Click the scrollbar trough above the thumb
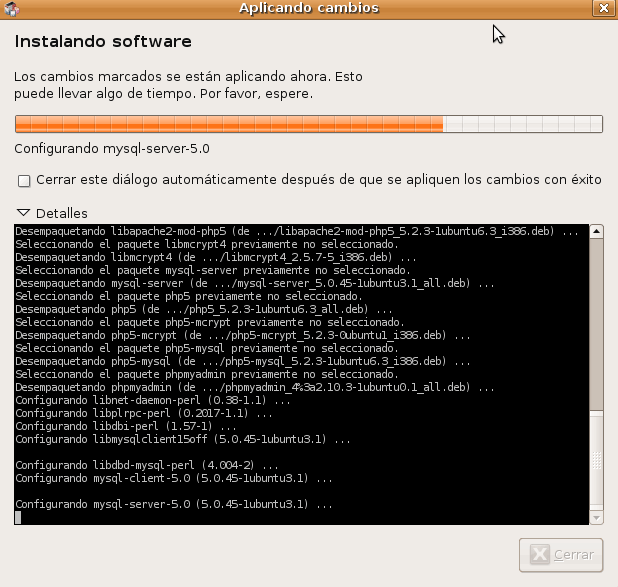Screen dimensions: 618x587 596,320
